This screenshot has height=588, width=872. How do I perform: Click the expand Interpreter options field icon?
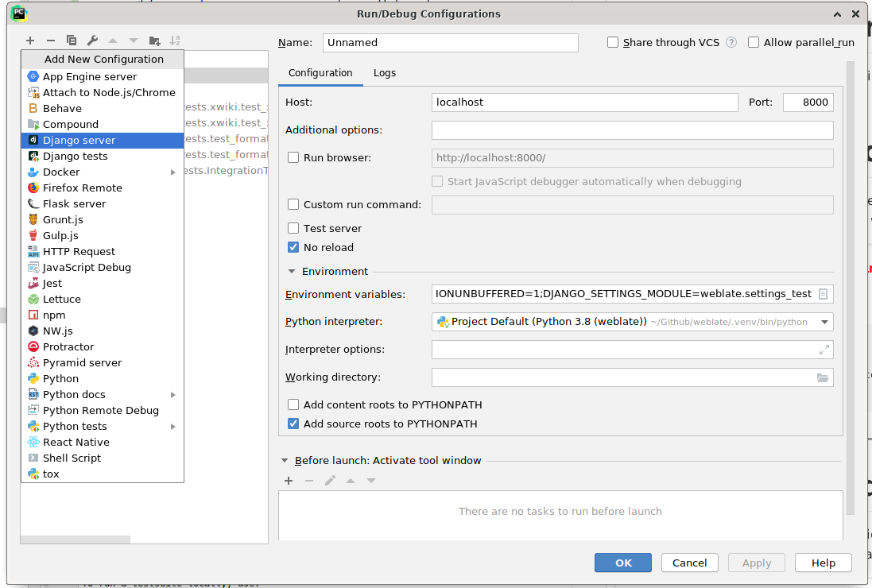[x=823, y=349]
